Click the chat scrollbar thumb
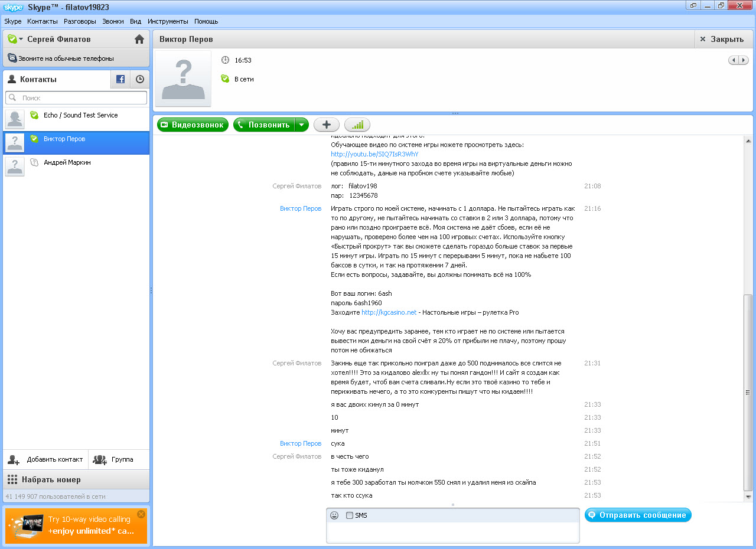Viewport: 756px width, 549px height. (748, 392)
